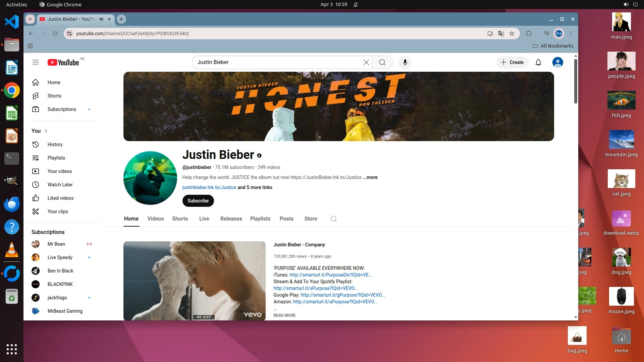The height and width of the screenshot is (362, 644).
Task: Toggle Subscribe on Justin Bieber's channel
Action: (x=198, y=201)
